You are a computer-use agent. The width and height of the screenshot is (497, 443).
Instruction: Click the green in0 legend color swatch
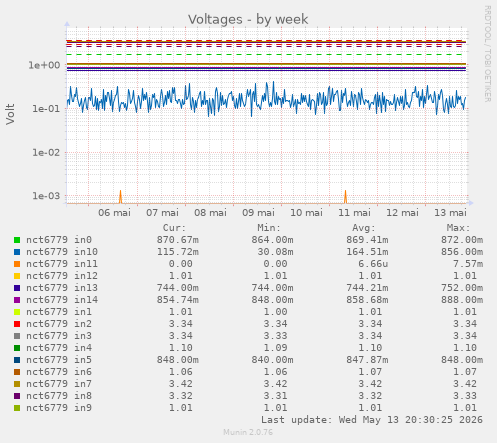tap(17, 240)
